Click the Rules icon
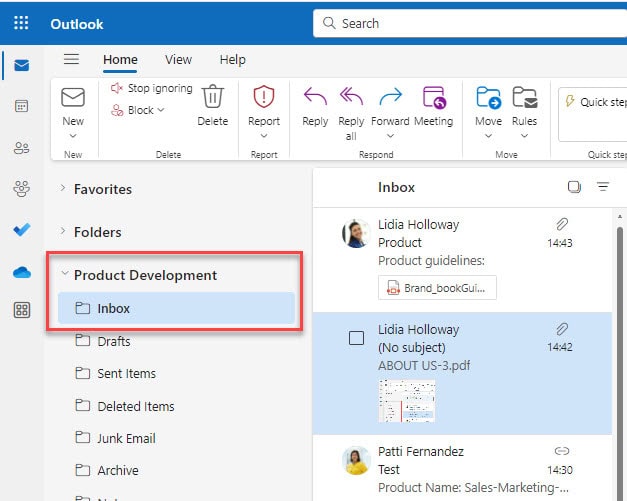Image resolution: width=627 pixels, height=501 pixels. point(524,97)
